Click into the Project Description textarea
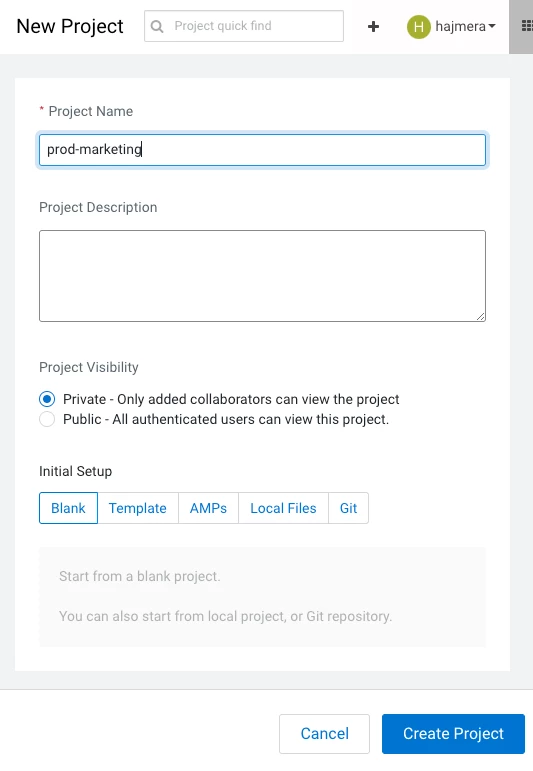 pos(263,276)
